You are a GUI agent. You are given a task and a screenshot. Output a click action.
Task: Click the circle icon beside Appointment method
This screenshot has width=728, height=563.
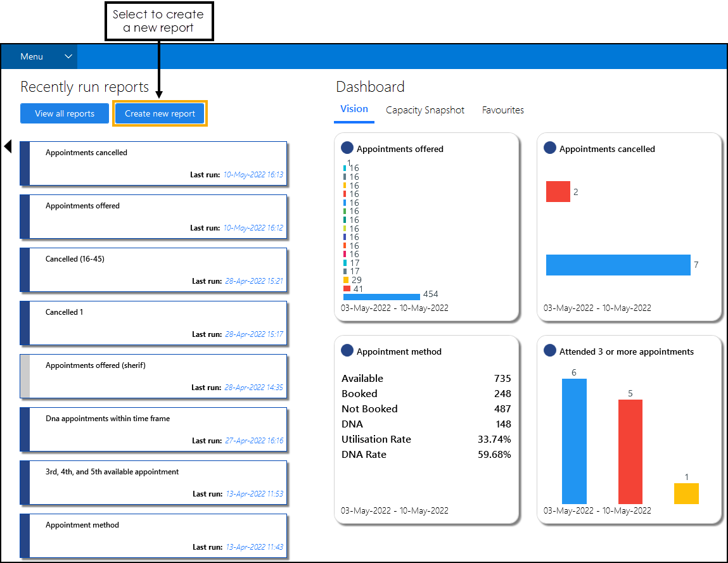pos(347,351)
